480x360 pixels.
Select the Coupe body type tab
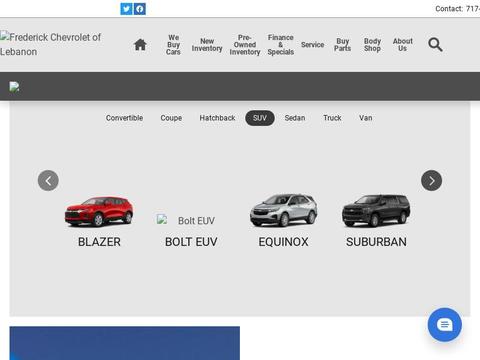(x=171, y=118)
